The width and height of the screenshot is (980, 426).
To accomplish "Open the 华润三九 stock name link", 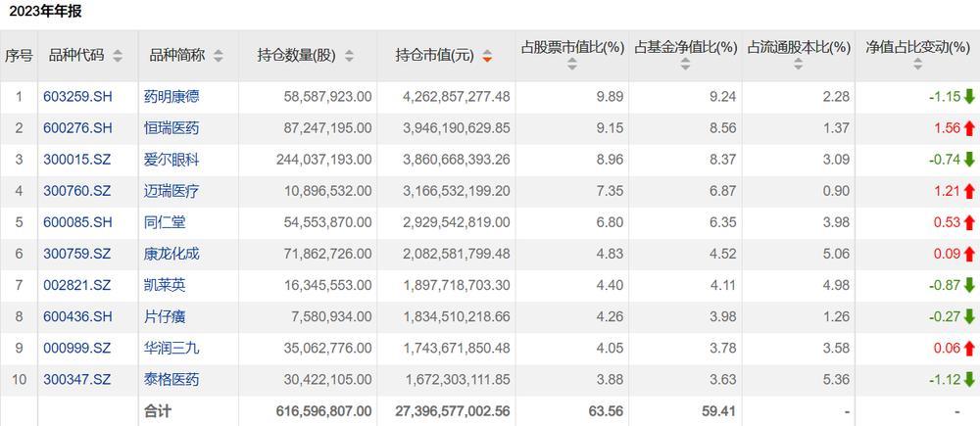I will (x=171, y=348).
